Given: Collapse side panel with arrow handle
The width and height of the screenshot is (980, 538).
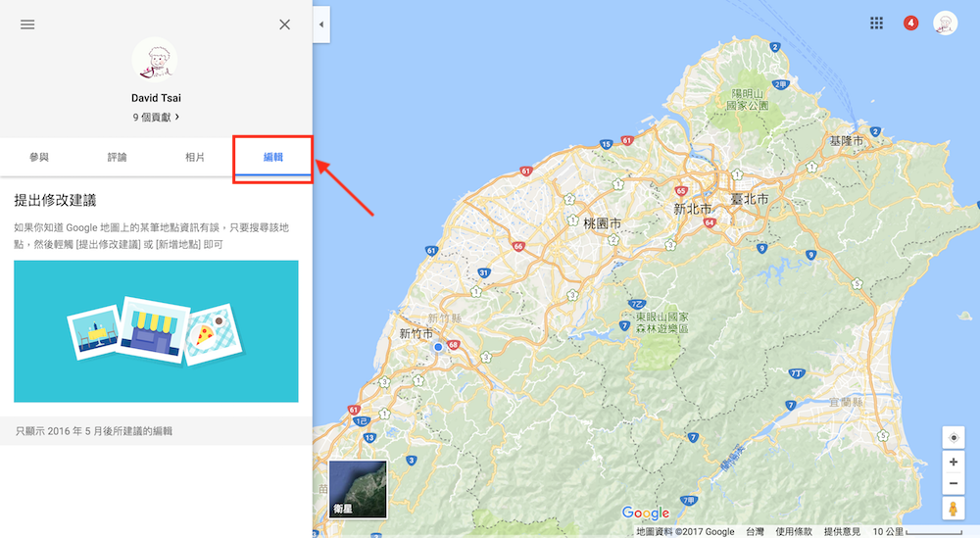Looking at the screenshot, I should point(321,24).
